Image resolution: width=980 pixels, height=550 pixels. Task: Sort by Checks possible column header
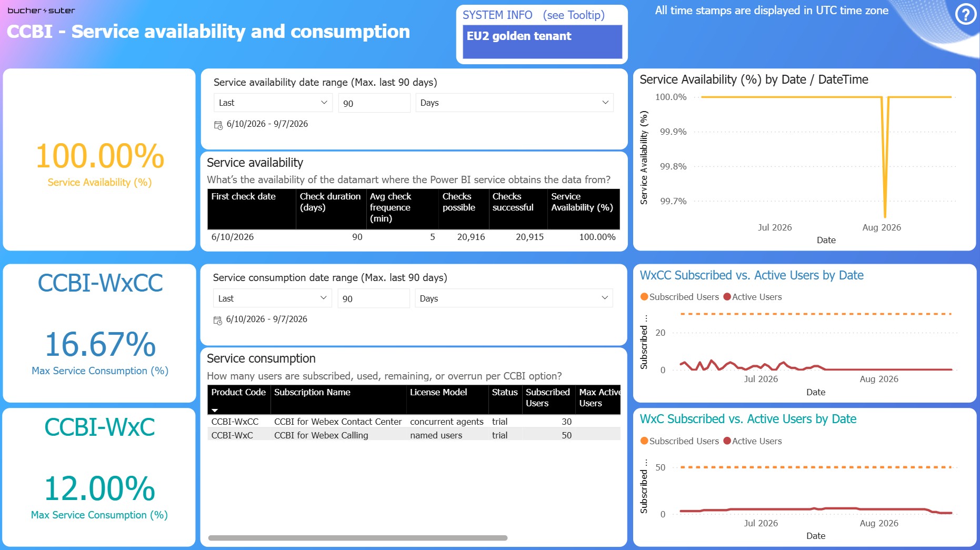pyautogui.click(x=464, y=208)
